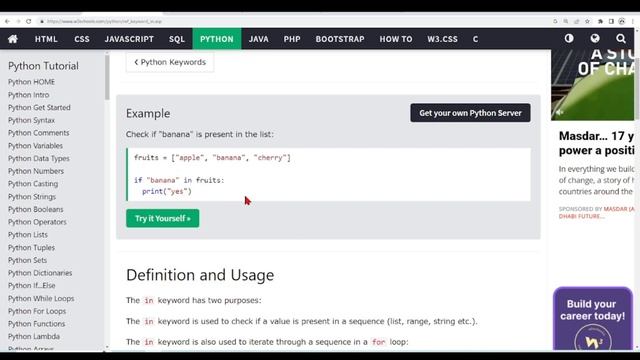
Task: Click the Example heading text
Action: coord(148,113)
